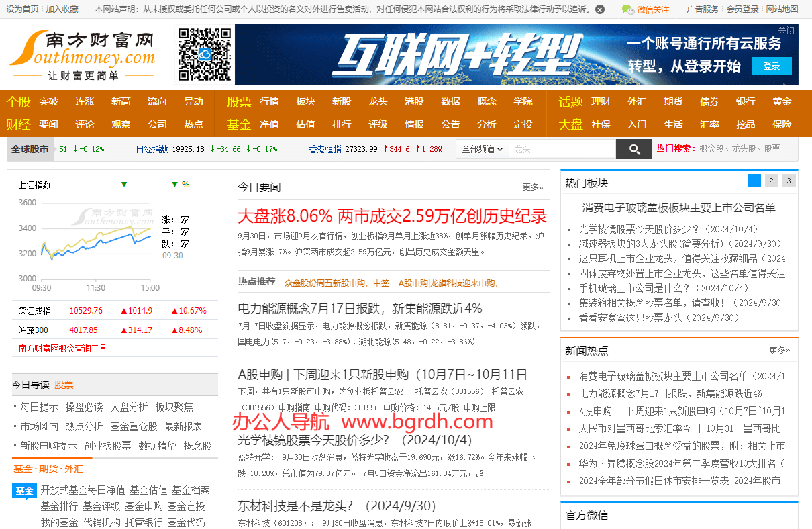Switch to hot sector page 2
Screen dimensions: 812x529
[772, 181]
